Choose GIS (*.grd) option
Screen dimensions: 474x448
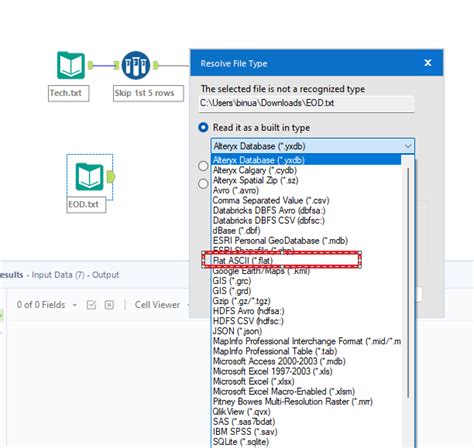click(x=306, y=291)
